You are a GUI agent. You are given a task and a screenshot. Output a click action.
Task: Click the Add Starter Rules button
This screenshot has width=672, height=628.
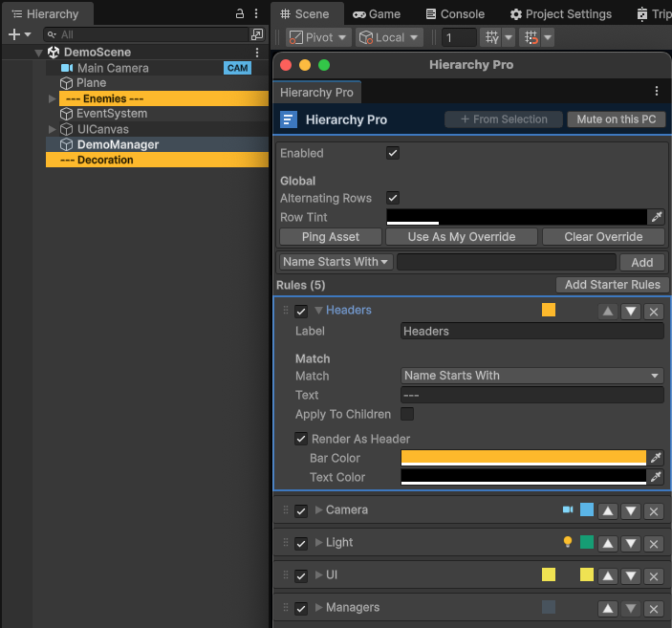613,285
